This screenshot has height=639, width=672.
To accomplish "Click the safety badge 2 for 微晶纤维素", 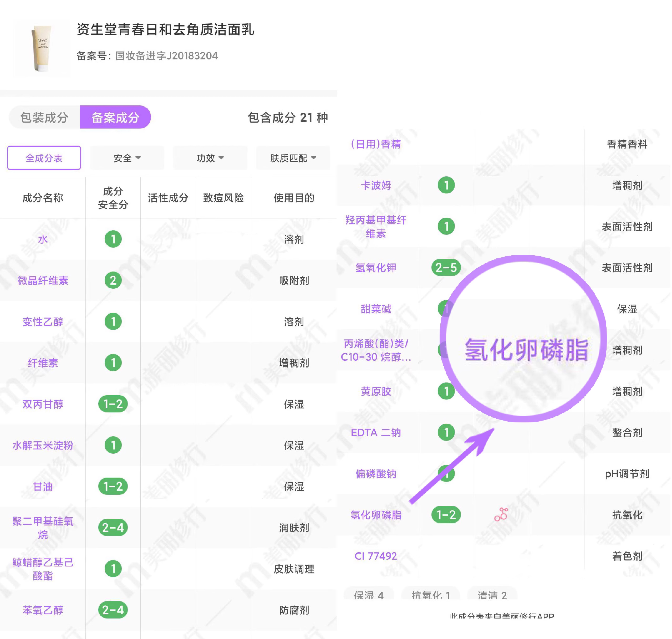I will pyautogui.click(x=113, y=280).
